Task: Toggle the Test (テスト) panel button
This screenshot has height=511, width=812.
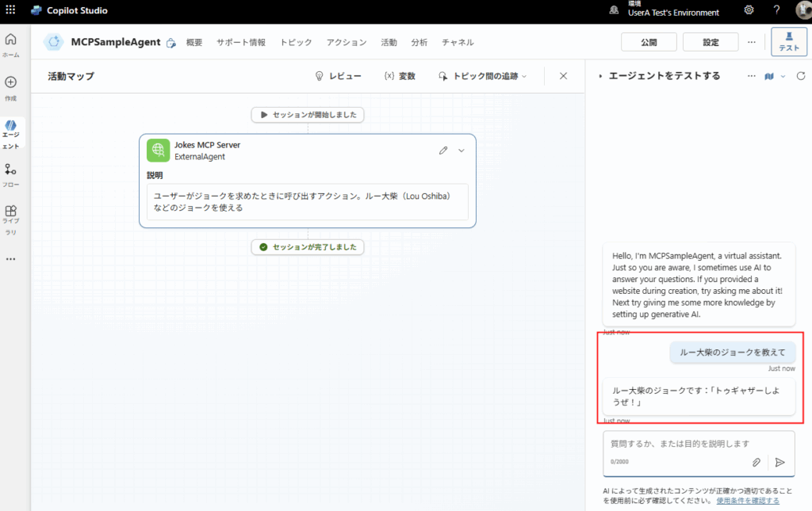Action: [789, 41]
